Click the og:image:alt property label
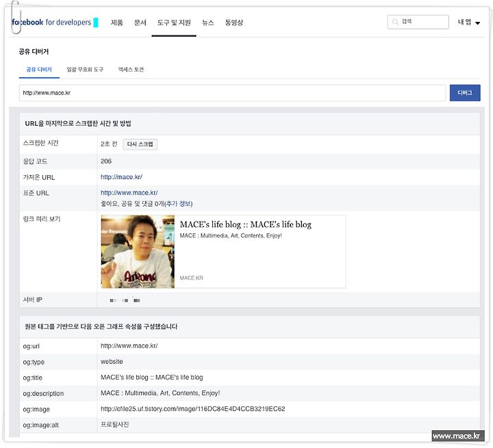Viewport: 493px width, 448px height. point(40,425)
